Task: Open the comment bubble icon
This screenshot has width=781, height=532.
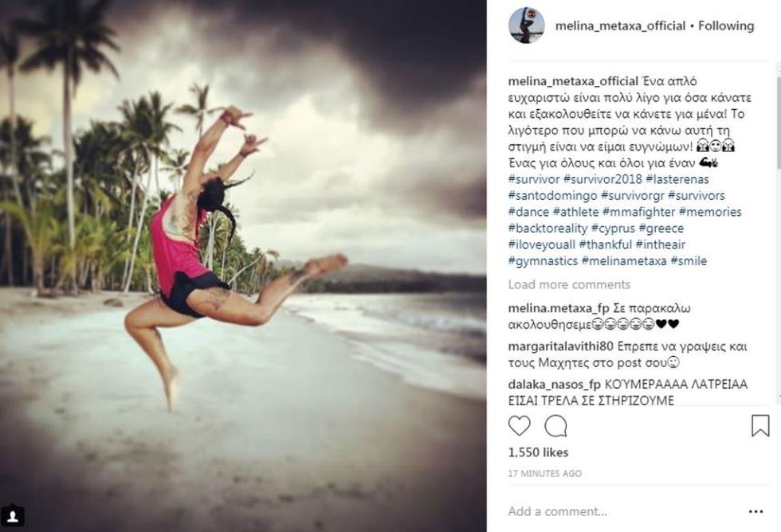Action: tap(555, 427)
